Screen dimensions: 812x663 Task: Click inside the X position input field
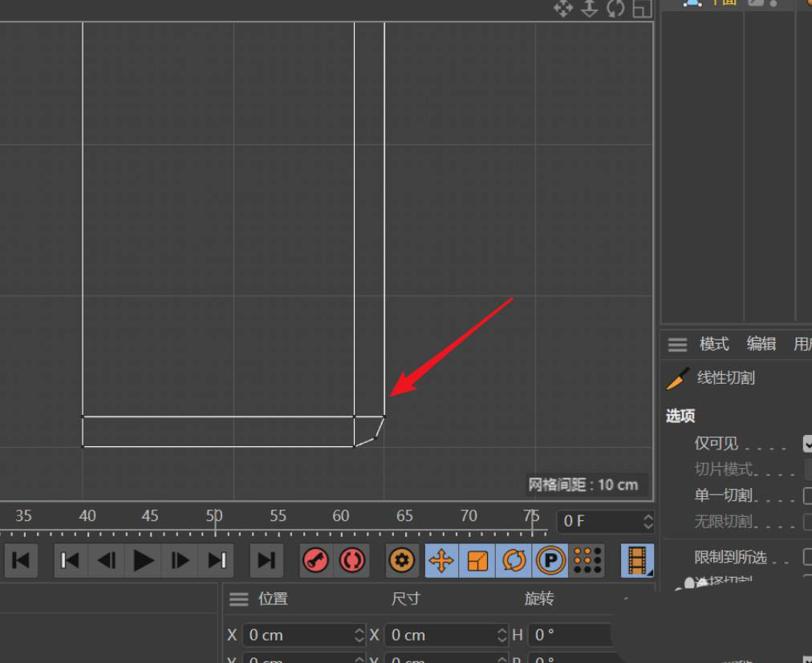coord(297,635)
